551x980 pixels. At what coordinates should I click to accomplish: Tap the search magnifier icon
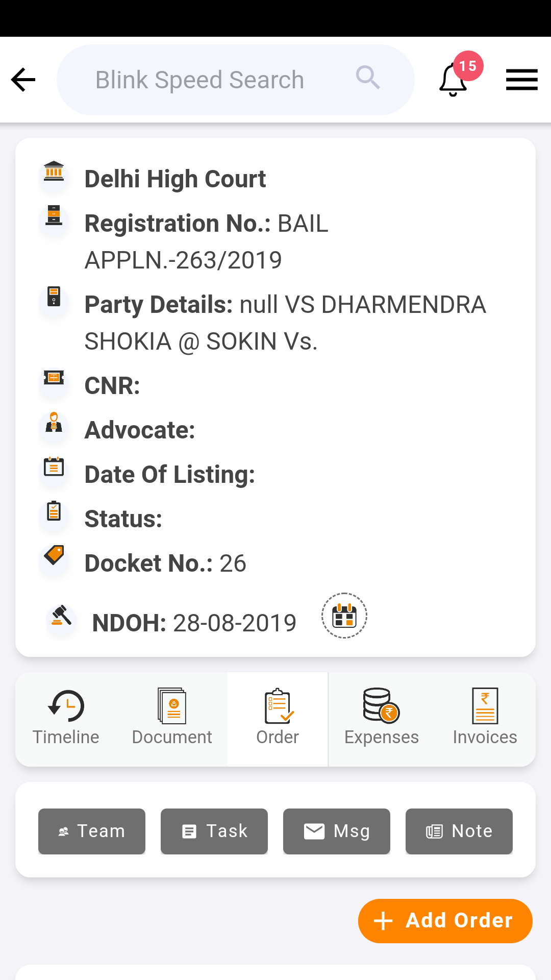(x=368, y=78)
